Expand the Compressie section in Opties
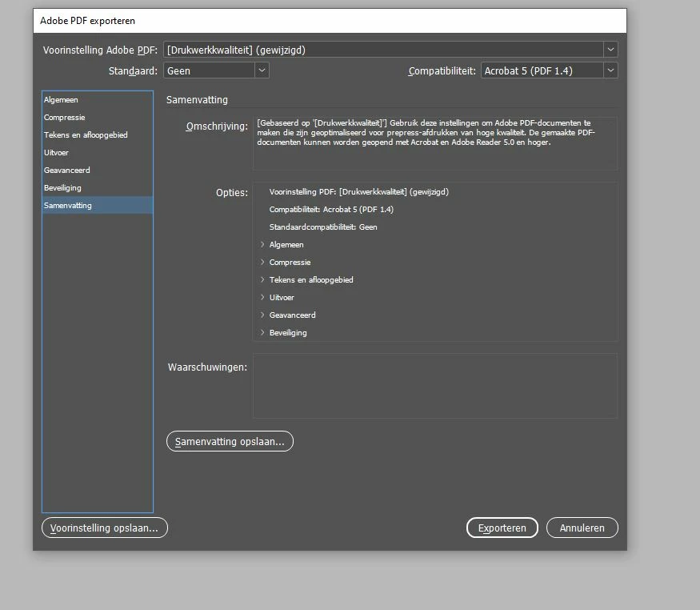Screen dimensions: 700x610 [x=262, y=262]
